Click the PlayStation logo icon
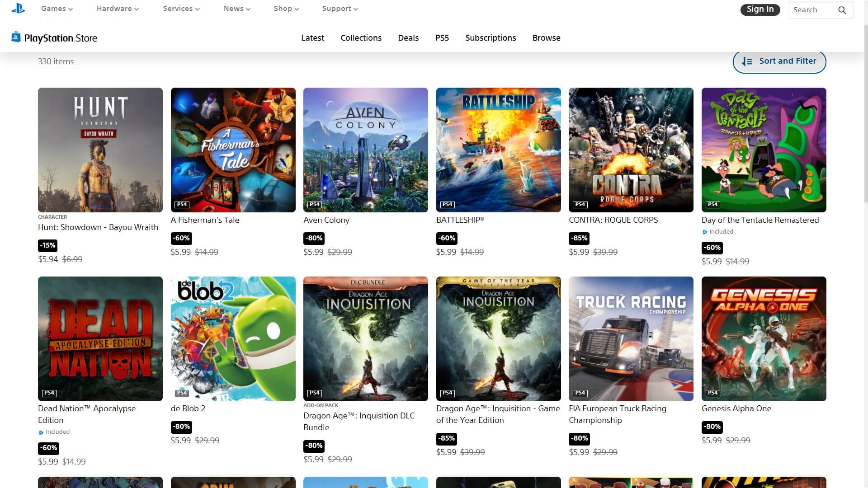 pos(18,8)
